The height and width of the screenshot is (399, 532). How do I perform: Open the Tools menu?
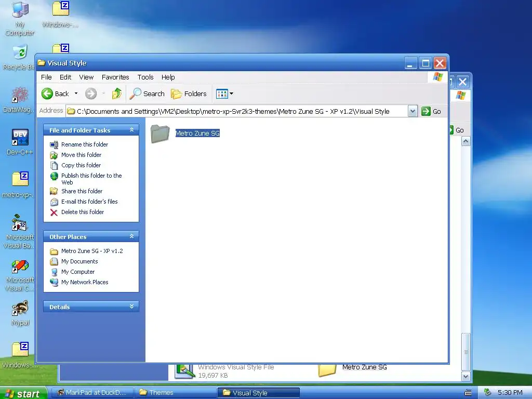click(145, 77)
